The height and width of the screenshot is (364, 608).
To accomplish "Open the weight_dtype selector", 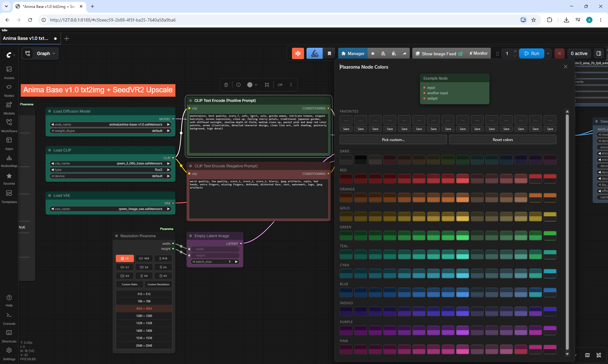I will (111, 131).
